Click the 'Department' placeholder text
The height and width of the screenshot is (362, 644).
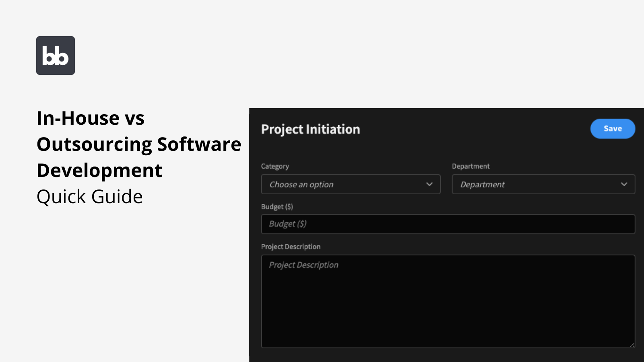point(482,184)
